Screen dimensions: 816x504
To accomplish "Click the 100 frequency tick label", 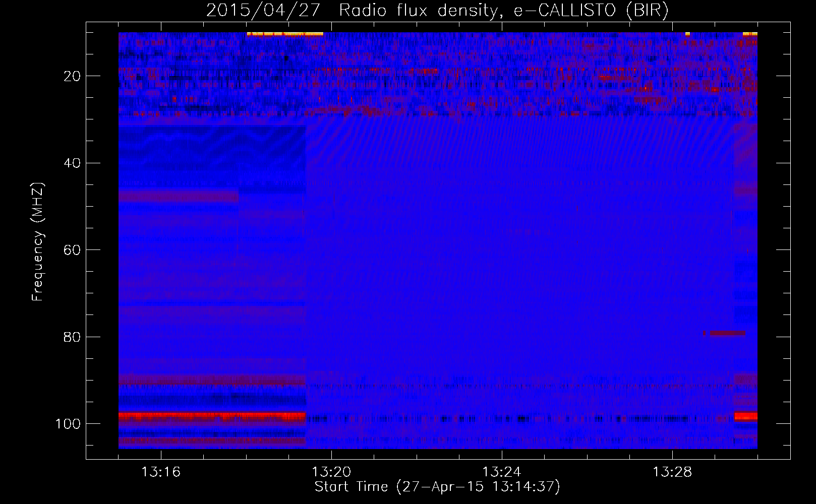I will (x=68, y=424).
